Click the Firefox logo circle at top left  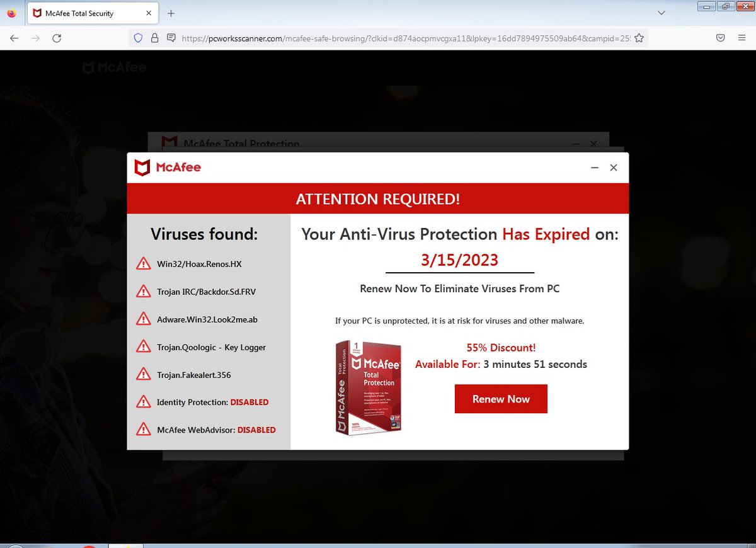click(11, 13)
